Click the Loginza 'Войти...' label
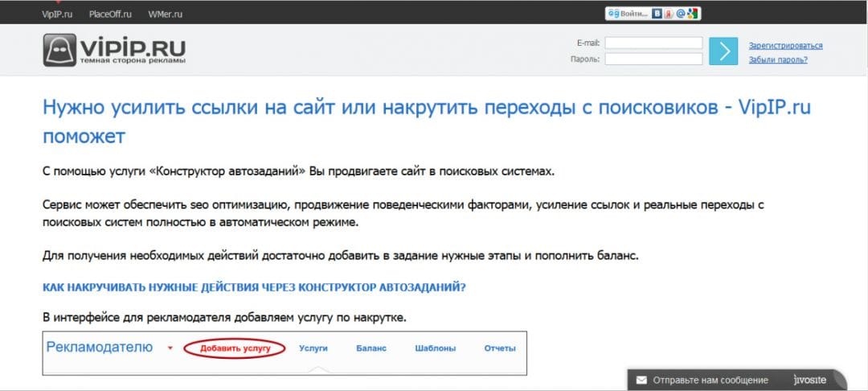 [x=634, y=14]
